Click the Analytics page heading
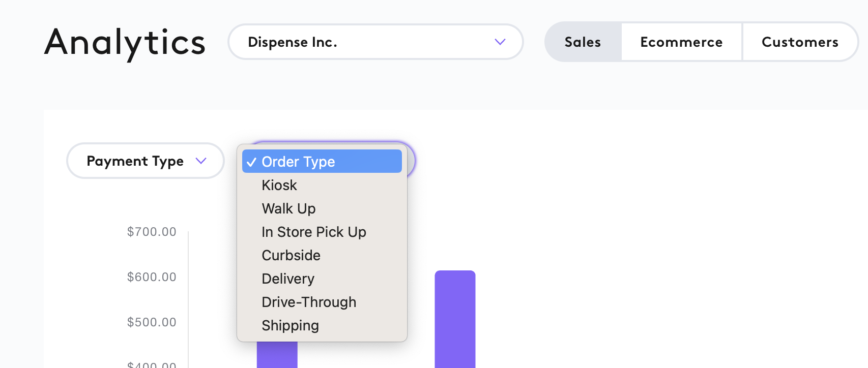Image resolution: width=868 pixels, height=368 pixels. click(125, 43)
